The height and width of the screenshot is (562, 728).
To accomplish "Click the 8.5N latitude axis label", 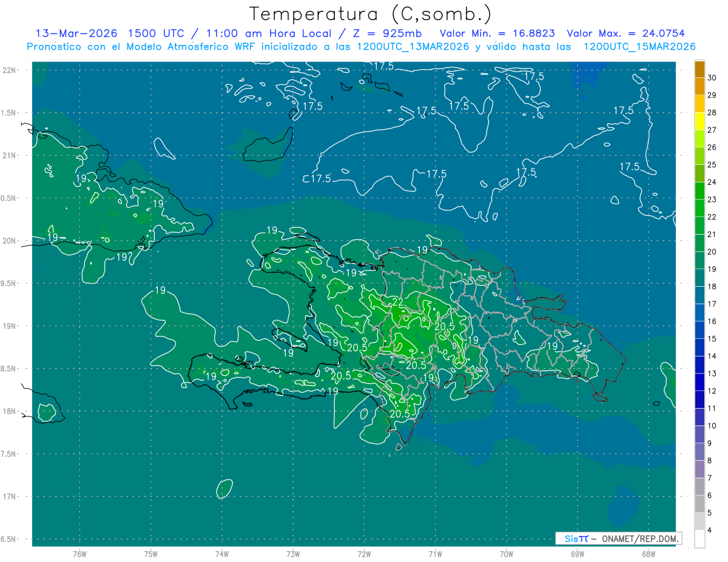I will (8, 369).
